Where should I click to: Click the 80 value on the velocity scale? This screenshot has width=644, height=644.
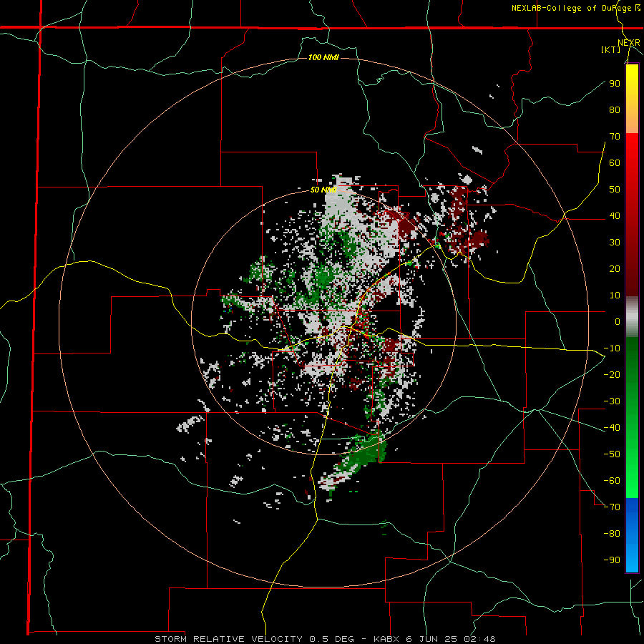coord(615,110)
